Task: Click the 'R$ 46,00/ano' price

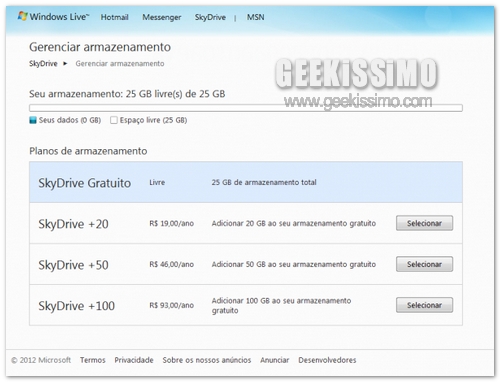Action: click(x=171, y=264)
